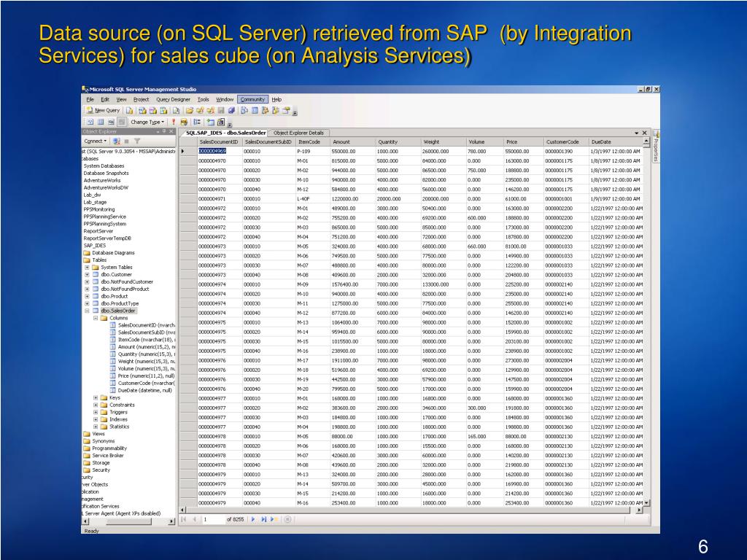Click the Database Engine Query icon
The width and height of the screenshot is (747, 560).
pos(130,111)
